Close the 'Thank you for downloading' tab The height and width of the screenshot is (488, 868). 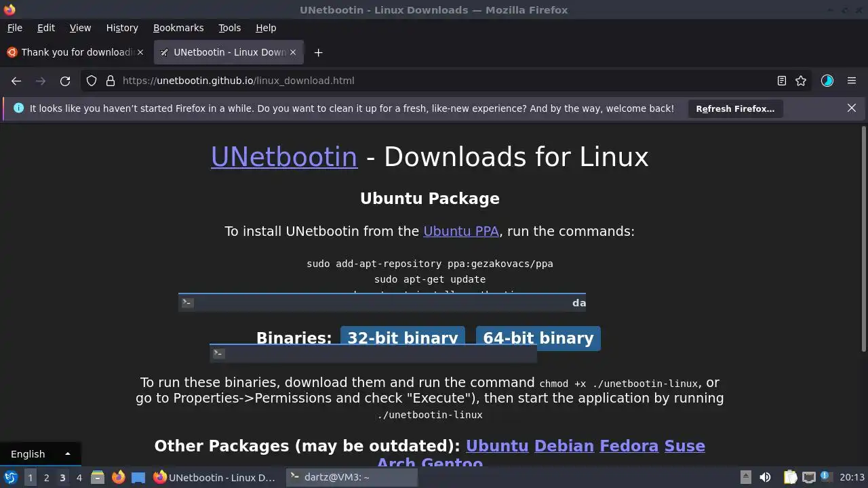tap(140, 52)
